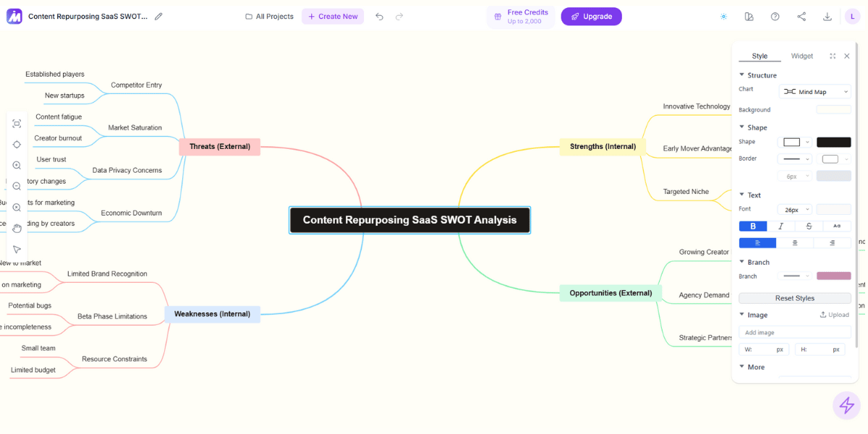
Task: Open the AI assistant lightning button
Action: [846, 405]
